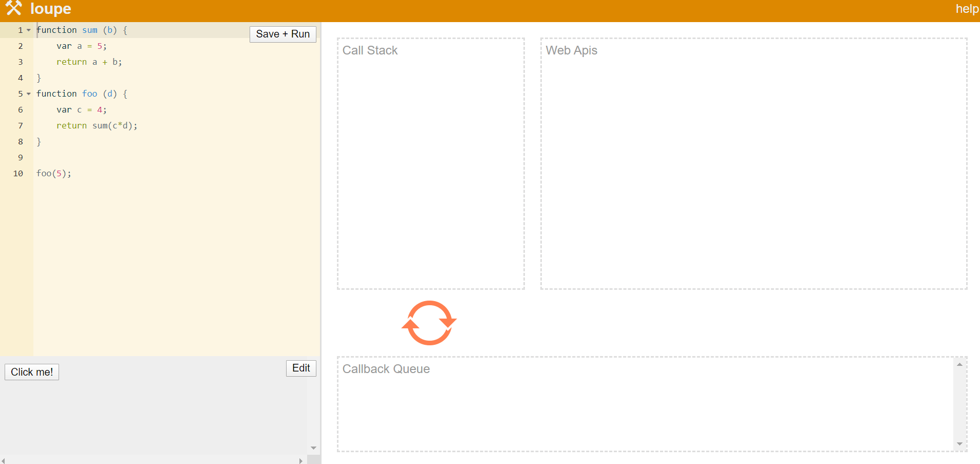The image size is (980, 464).
Task: Collapse the foo function fold arrow
Action: click(29, 94)
